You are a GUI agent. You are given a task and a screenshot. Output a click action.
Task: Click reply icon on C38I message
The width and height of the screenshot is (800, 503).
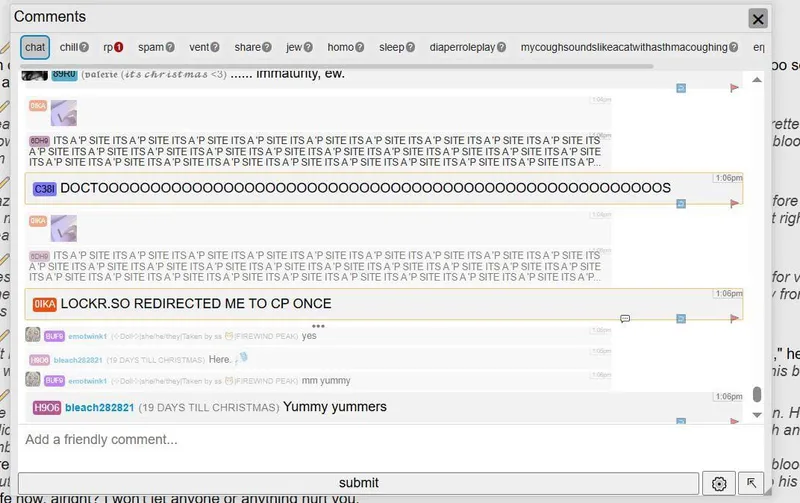[x=681, y=203]
